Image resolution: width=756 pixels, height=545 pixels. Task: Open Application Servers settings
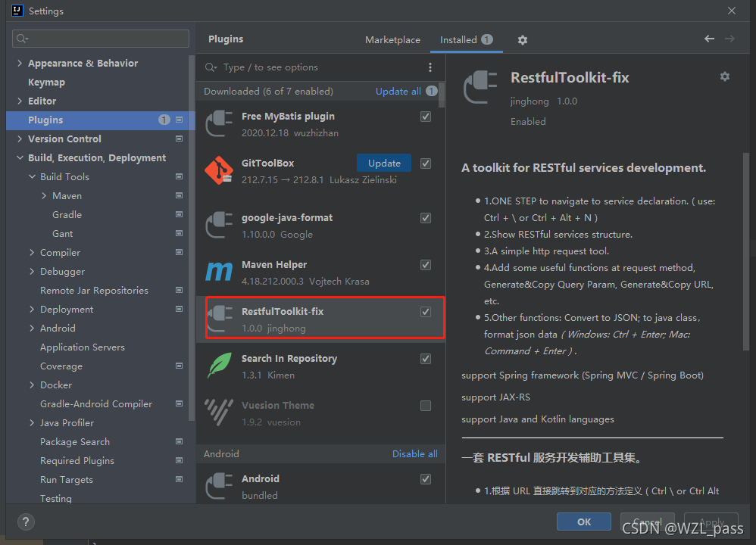pyautogui.click(x=83, y=347)
